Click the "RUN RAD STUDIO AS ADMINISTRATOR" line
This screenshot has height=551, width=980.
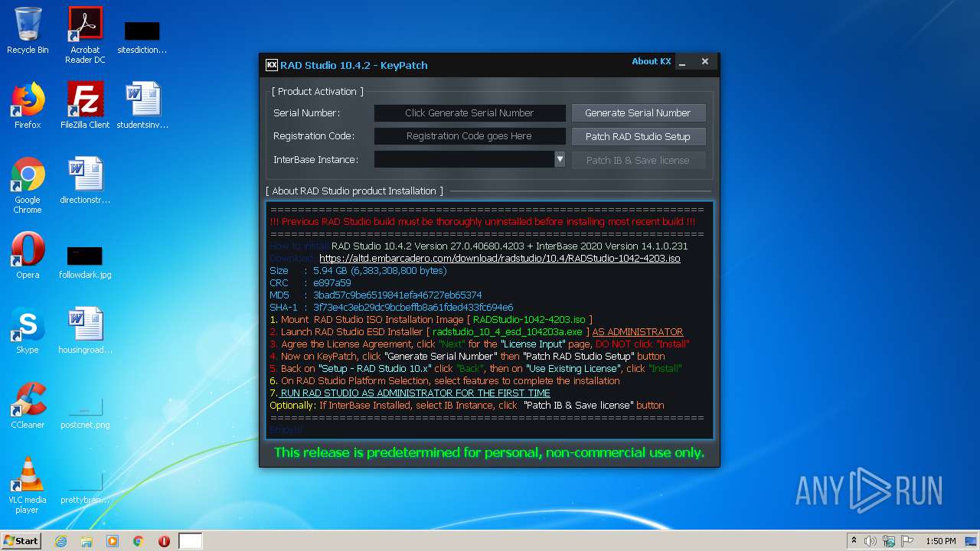pyautogui.click(x=414, y=393)
